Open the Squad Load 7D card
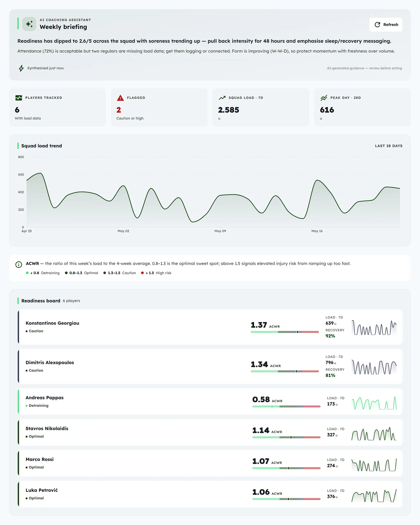Viewport: 420px width, 525px height. point(261,107)
